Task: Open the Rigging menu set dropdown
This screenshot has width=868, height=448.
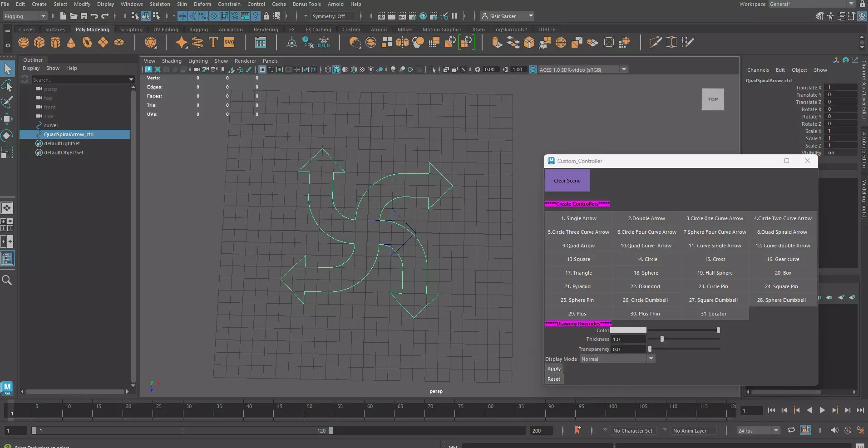Action: click(x=25, y=16)
